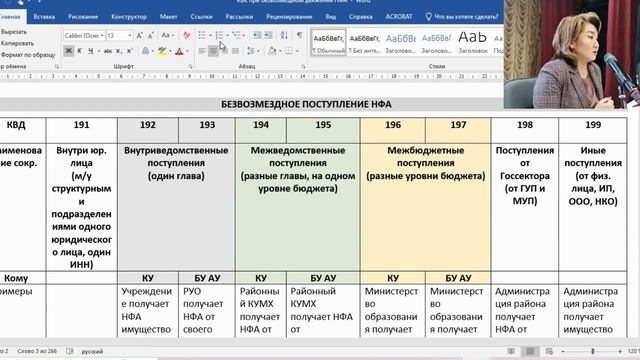Image resolution: width=640 pixels, height=360 pixels.
Task: Toggle underline formatting (Ч)
Action: pos(90,51)
